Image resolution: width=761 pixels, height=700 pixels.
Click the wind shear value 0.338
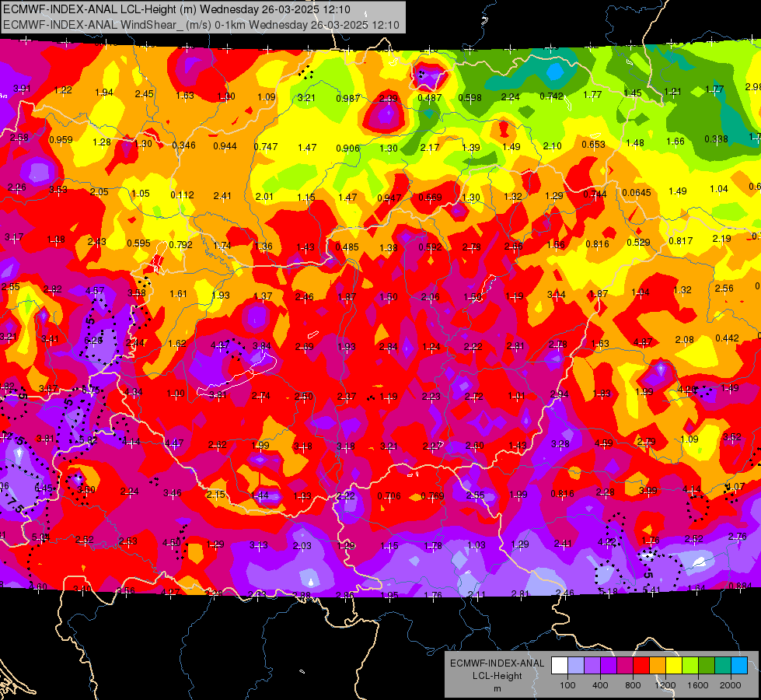(716, 139)
